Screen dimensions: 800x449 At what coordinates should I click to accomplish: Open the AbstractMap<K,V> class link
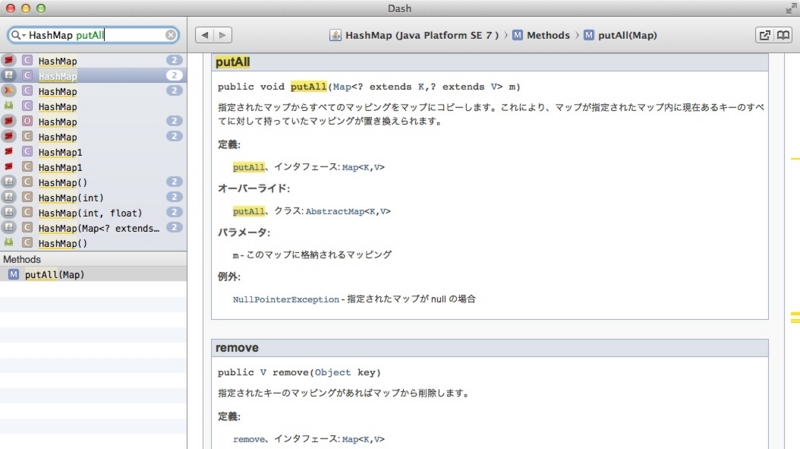[348, 211]
